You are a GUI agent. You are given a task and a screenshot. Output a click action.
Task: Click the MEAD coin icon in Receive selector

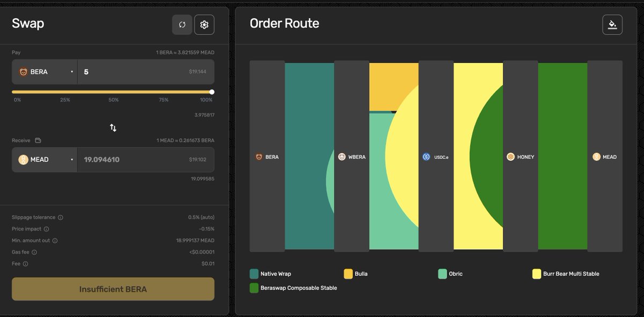pyautogui.click(x=24, y=160)
